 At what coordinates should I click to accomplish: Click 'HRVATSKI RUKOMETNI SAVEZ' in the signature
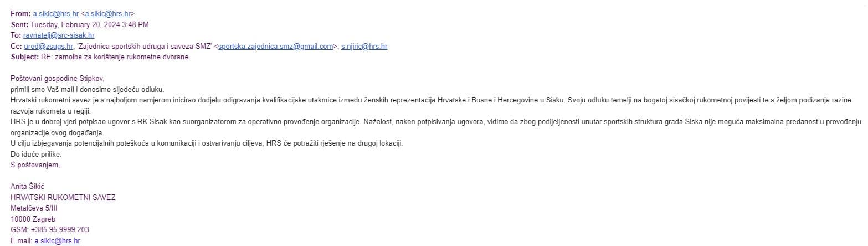point(63,197)
